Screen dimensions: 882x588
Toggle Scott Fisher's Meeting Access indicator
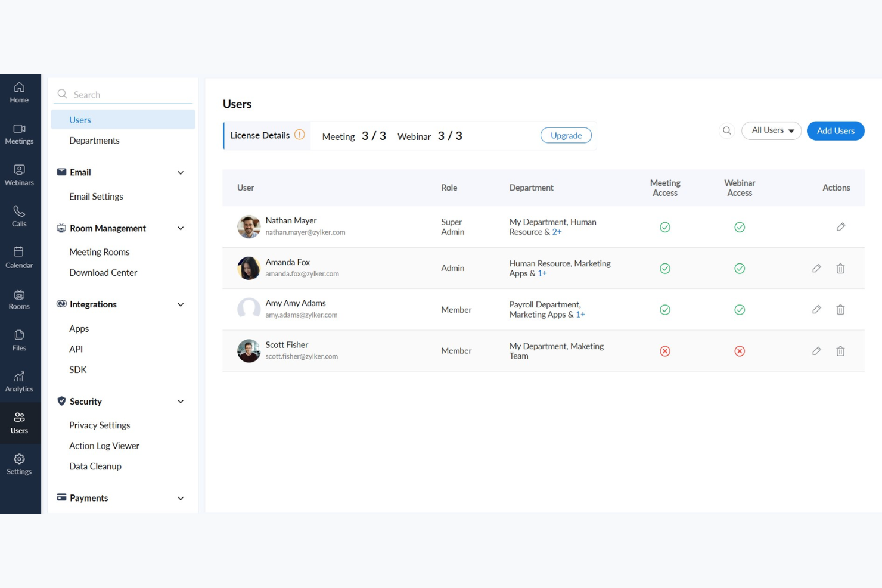click(664, 351)
